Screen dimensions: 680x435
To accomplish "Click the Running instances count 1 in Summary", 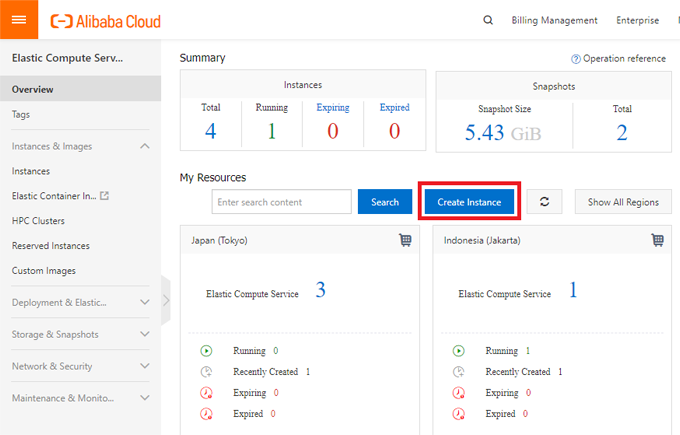I will [272, 131].
